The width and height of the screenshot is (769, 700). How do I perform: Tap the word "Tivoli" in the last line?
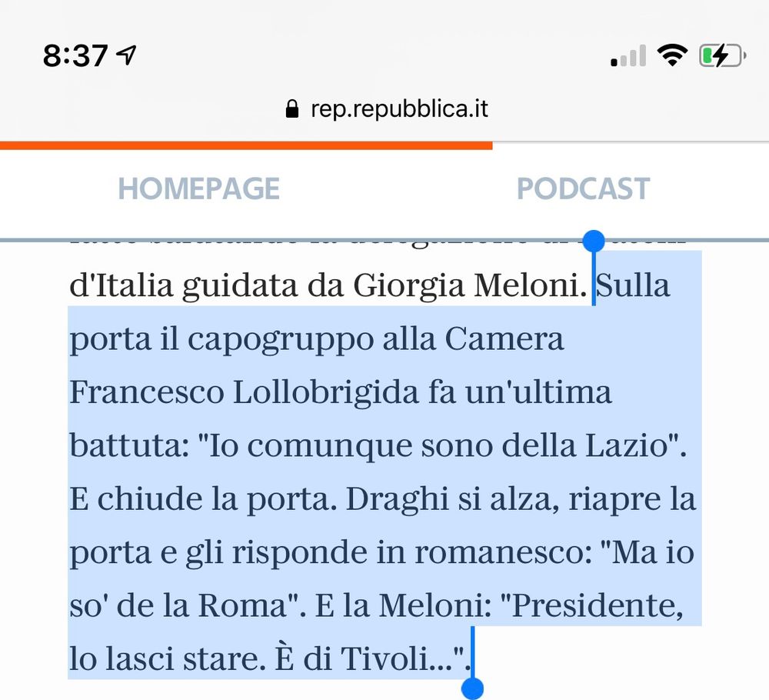384,658
